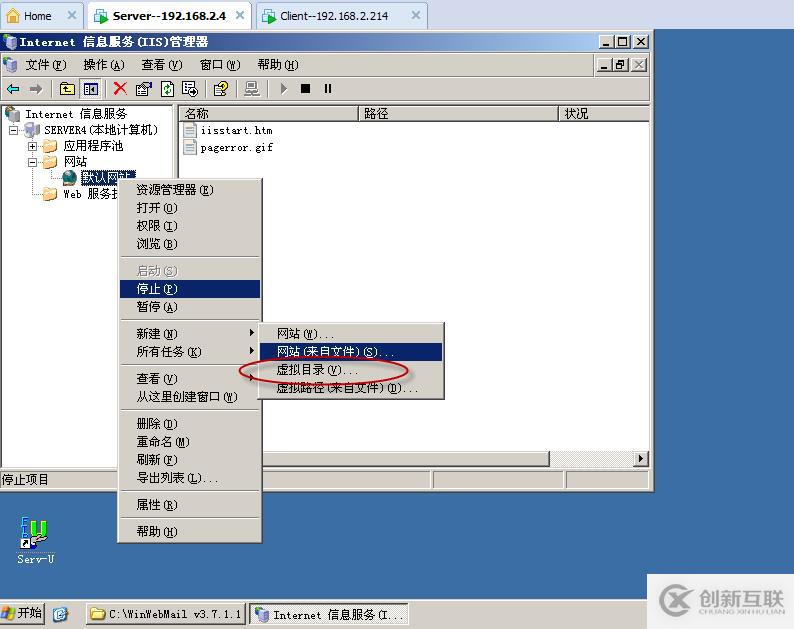The width and height of the screenshot is (794, 629).
Task: Open the Properties toolbar icon
Action: pos(143,89)
